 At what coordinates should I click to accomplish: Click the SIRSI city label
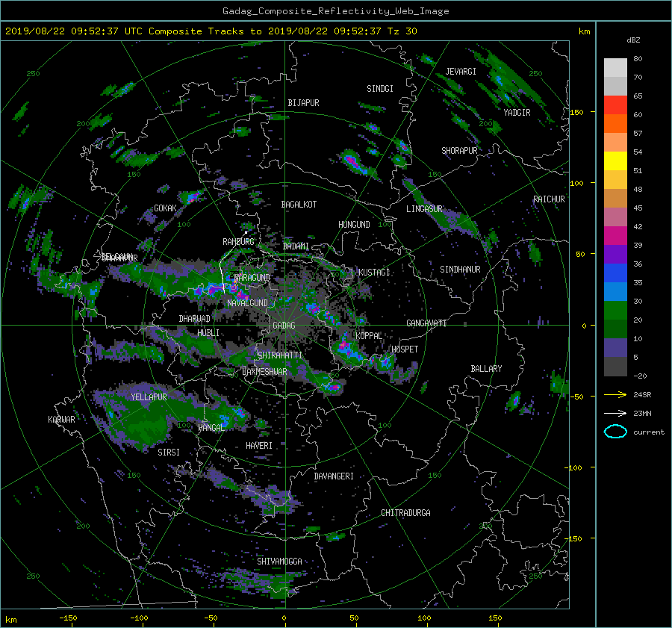click(x=169, y=453)
